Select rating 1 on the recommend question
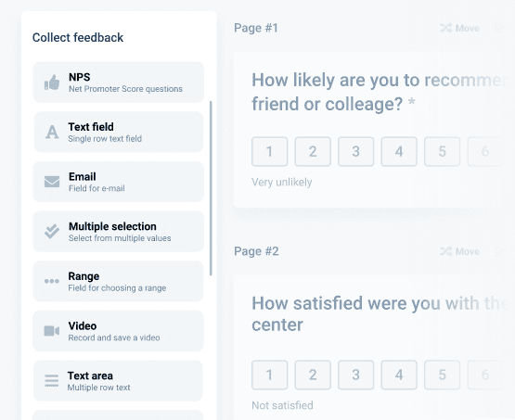This screenshot has width=515, height=420. pyautogui.click(x=269, y=152)
